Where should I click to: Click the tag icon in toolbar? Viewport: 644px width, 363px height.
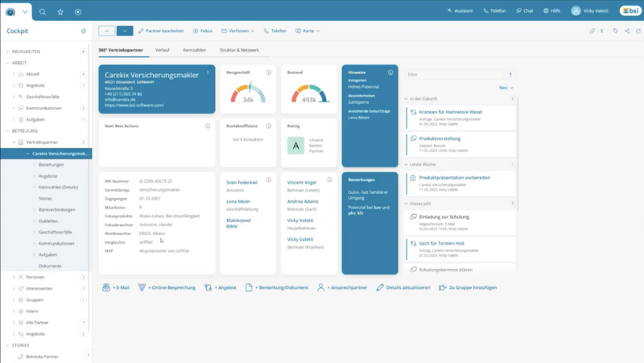click(x=616, y=31)
